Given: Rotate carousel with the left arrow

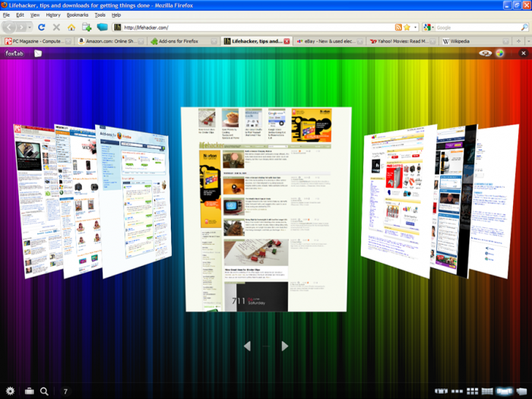Looking at the screenshot, I should point(247,346).
